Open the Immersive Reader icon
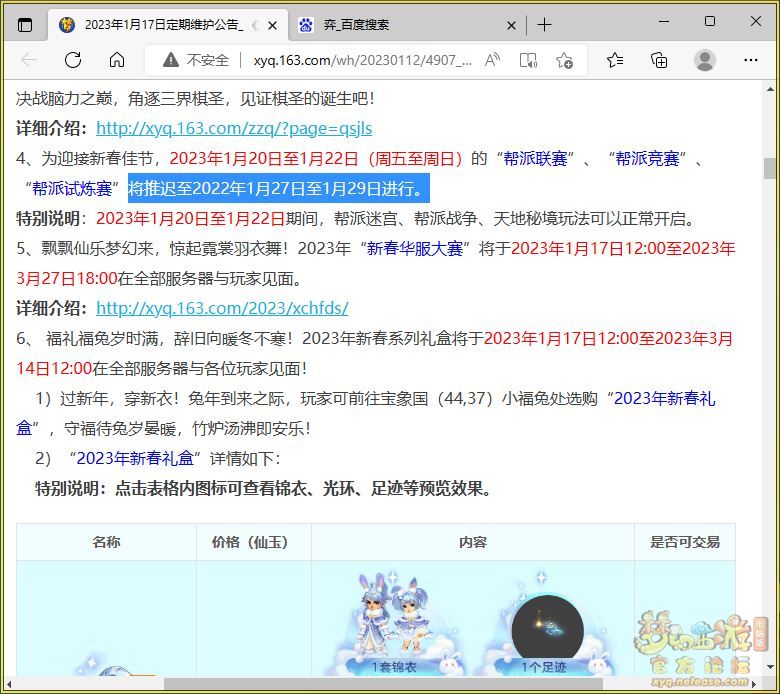 point(528,61)
